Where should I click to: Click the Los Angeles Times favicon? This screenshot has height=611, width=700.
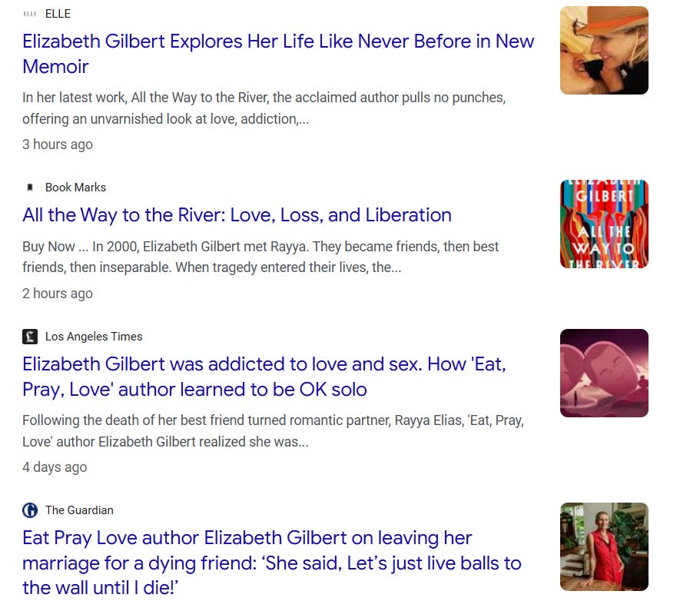30,337
